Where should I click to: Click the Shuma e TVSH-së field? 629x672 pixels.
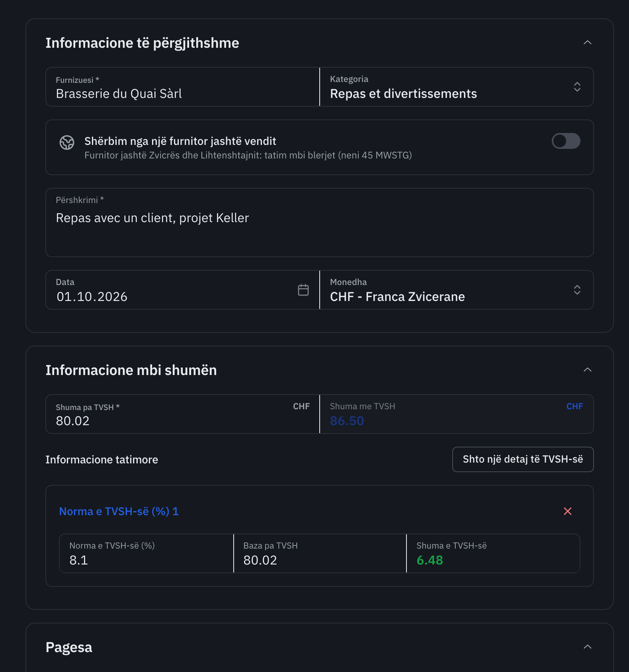click(493, 553)
